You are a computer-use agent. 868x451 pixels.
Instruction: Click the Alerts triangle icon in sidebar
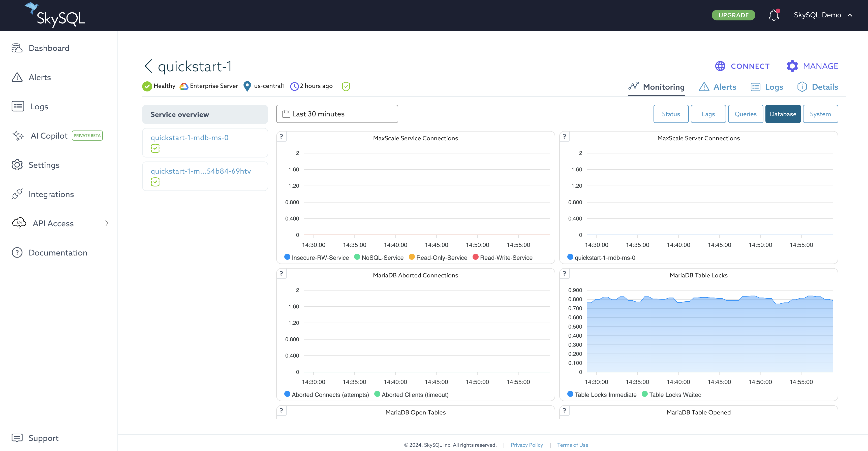pyautogui.click(x=17, y=77)
